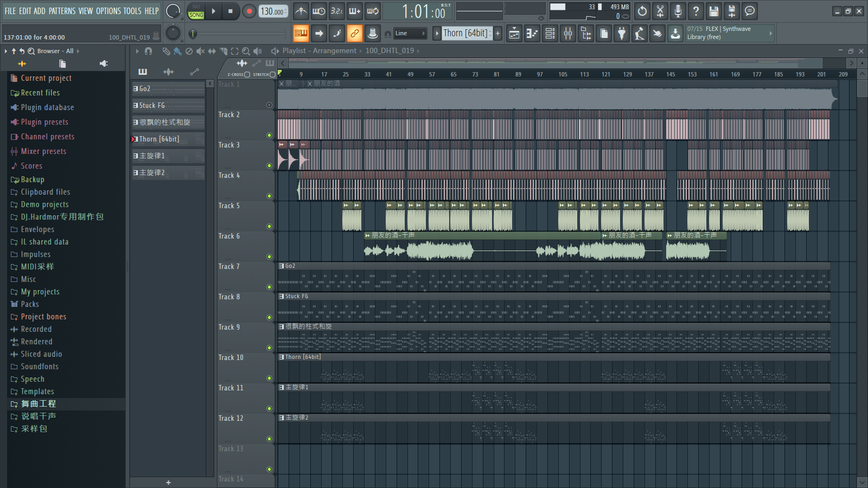
Task: Click the metronome icon
Action: pyautogui.click(x=301, y=11)
